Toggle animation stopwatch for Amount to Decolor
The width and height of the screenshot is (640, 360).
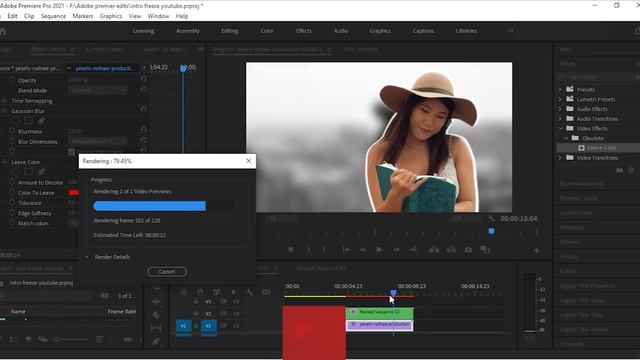coord(12,182)
